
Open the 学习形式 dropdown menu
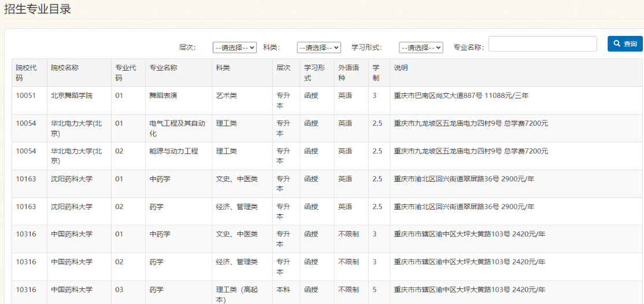421,47
